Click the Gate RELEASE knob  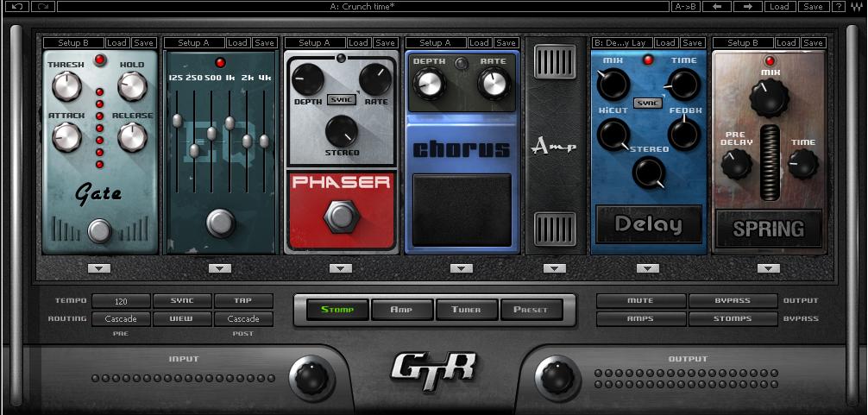pos(133,136)
